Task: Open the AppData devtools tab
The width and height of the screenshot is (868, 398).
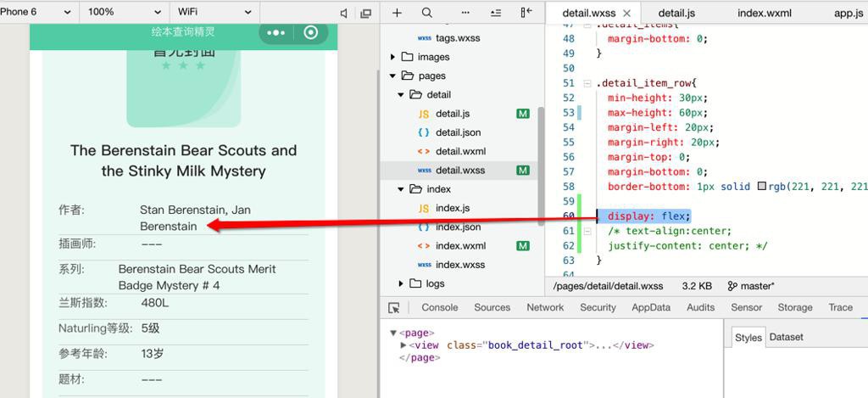Action: click(651, 307)
